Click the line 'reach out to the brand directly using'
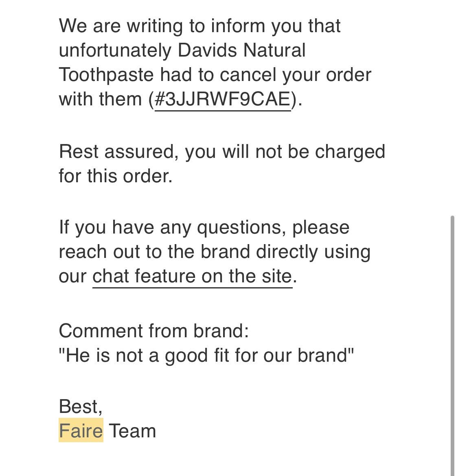This screenshot has height=476, width=458. (215, 252)
